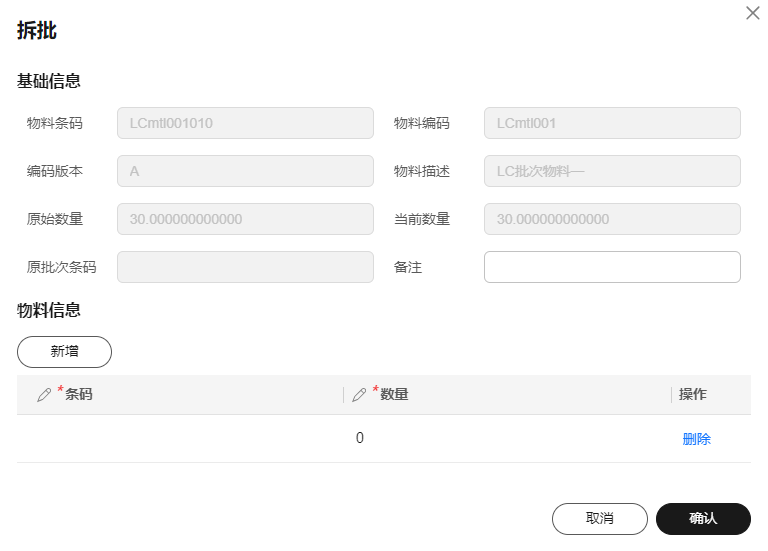Confirm with the 确认 button
The image size is (768, 551).
point(703,519)
